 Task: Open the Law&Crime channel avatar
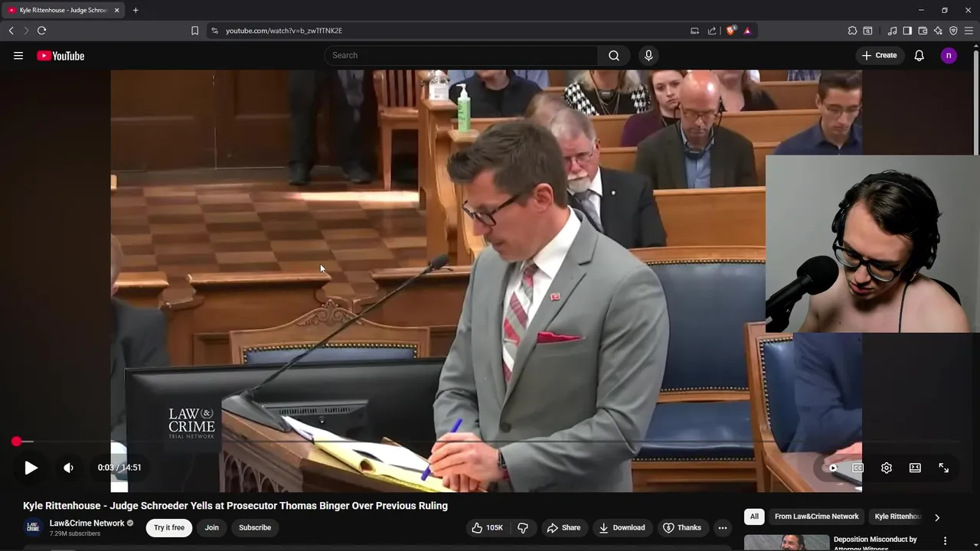click(x=33, y=527)
